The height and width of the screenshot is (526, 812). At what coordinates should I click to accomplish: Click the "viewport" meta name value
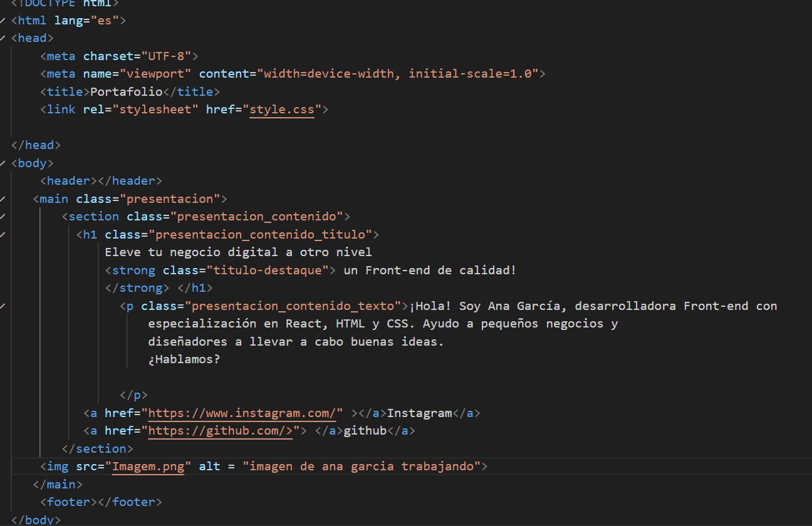(155, 74)
